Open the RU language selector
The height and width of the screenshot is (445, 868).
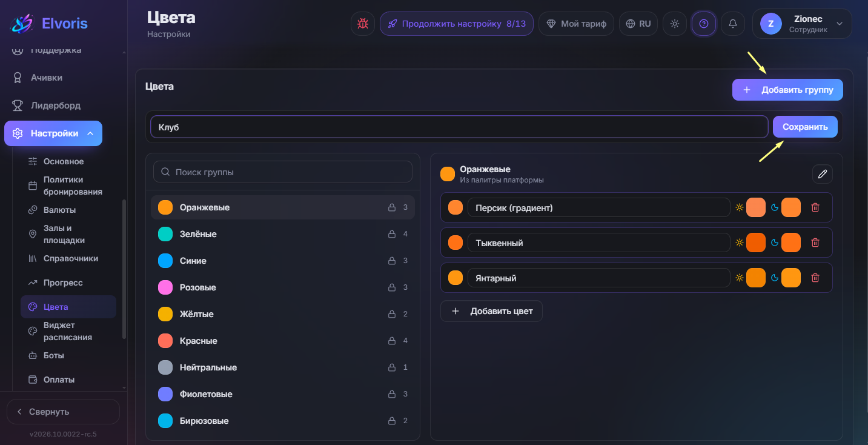tap(638, 24)
